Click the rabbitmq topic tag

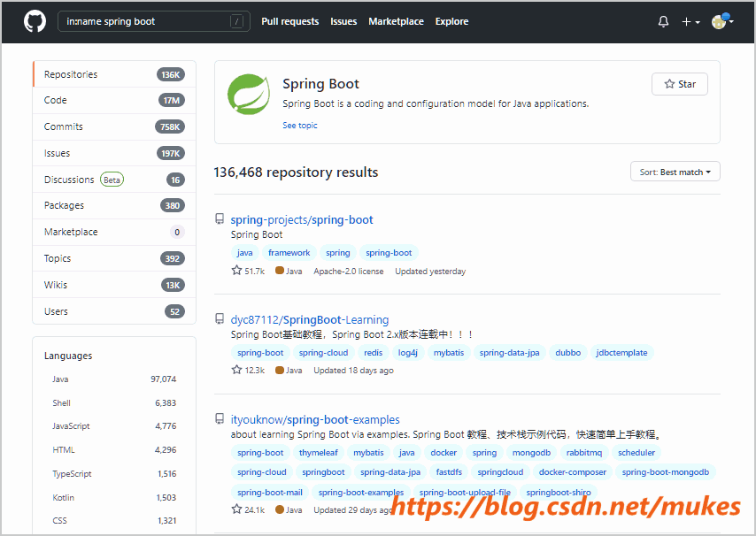pyautogui.click(x=584, y=453)
